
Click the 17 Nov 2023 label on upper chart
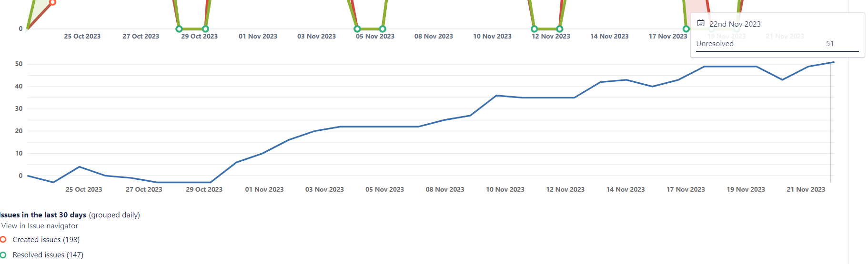tap(668, 36)
